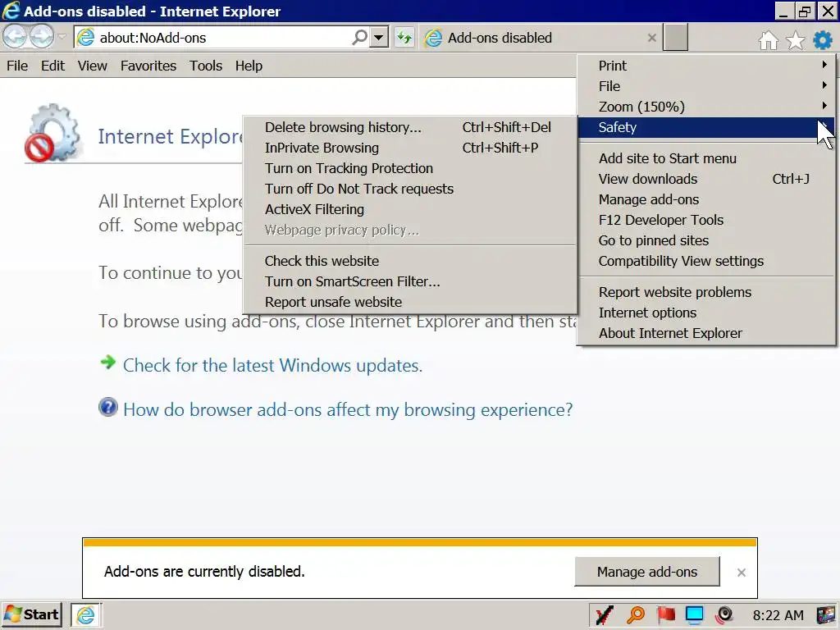This screenshot has height=630, width=840.
Task: Open Favorites star icon
Action: click(796, 39)
